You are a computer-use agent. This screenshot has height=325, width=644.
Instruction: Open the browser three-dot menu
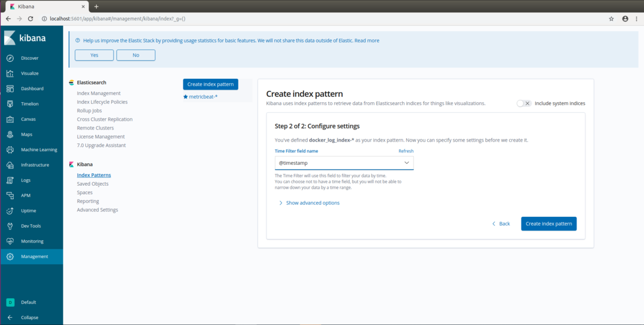(x=637, y=19)
